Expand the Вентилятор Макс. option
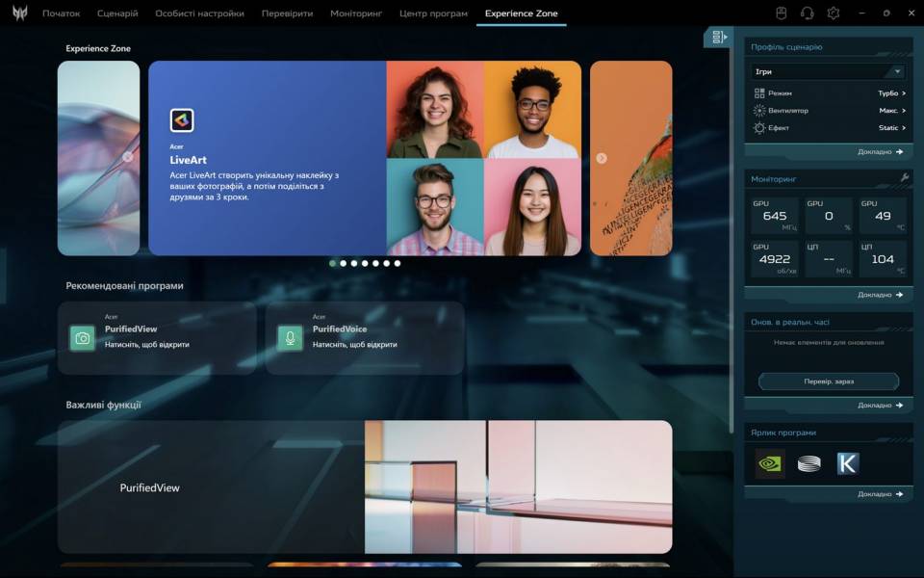The width and height of the screenshot is (924, 578). (891, 111)
